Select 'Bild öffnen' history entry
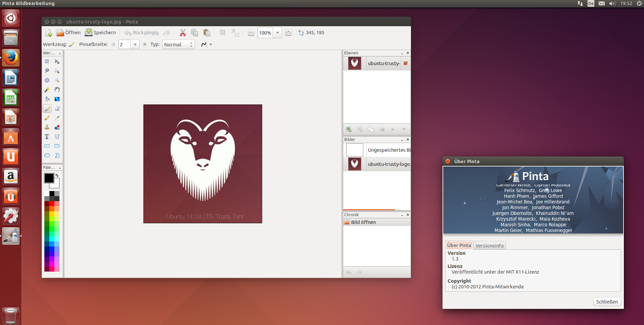Screen dimensions: 644x325 click(377, 222)
